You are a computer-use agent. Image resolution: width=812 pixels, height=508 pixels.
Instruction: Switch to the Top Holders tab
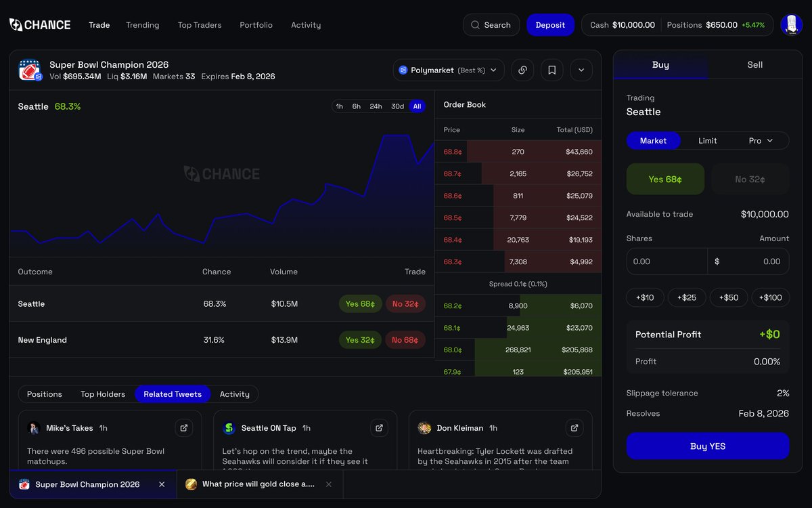pos(103,394)
